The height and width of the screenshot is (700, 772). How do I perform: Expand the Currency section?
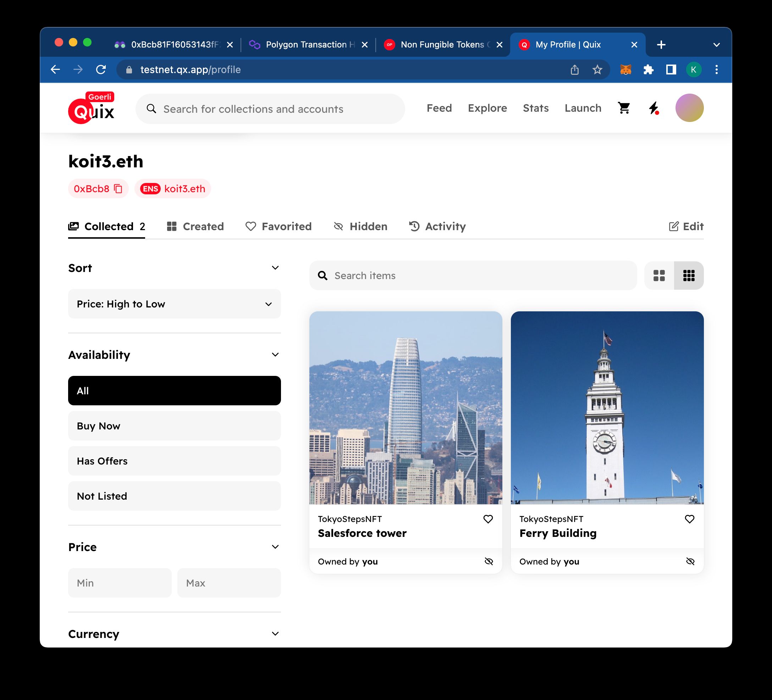coord(275,634)
